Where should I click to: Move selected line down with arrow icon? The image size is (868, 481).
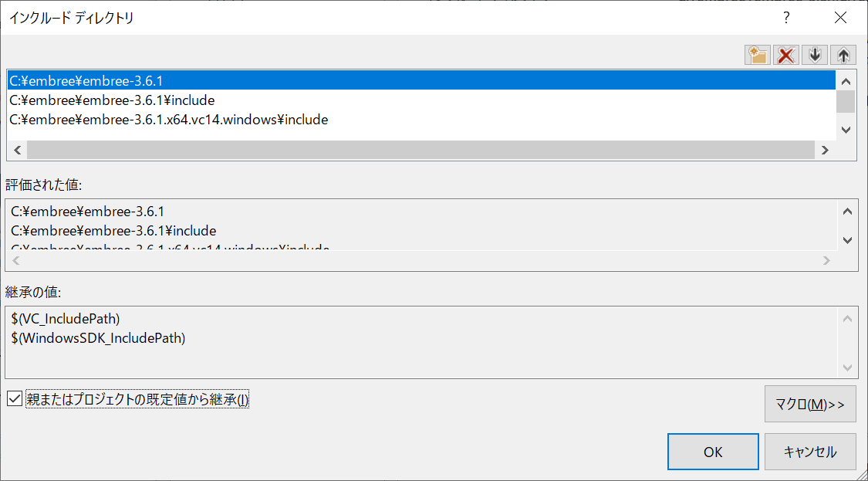[x=814, y=55]
